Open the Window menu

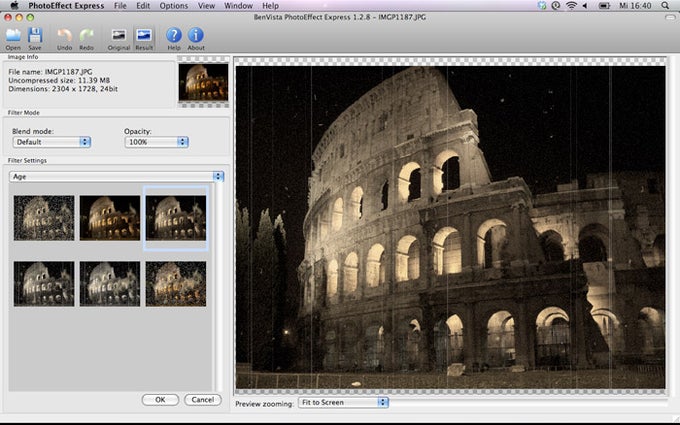pyautogui.click(x=238, y=6)
